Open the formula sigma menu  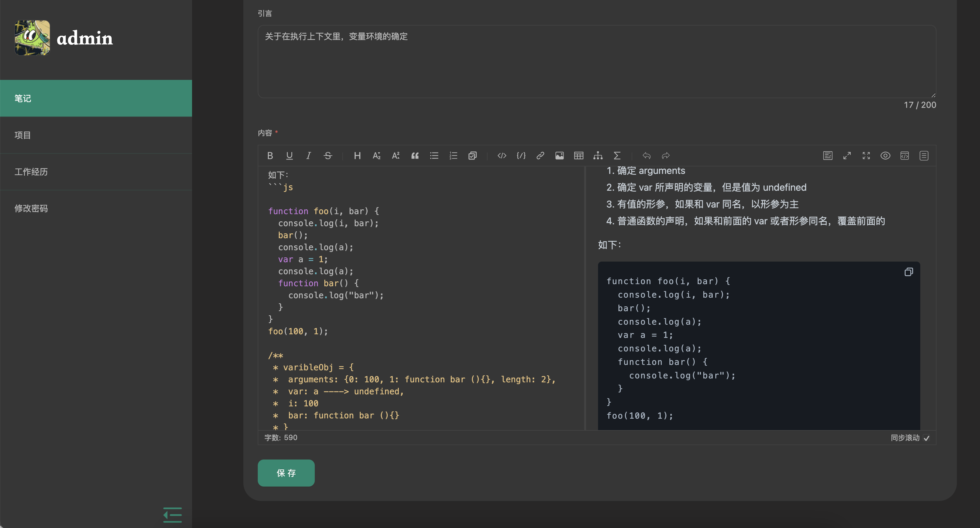click(x=617, y=156)
